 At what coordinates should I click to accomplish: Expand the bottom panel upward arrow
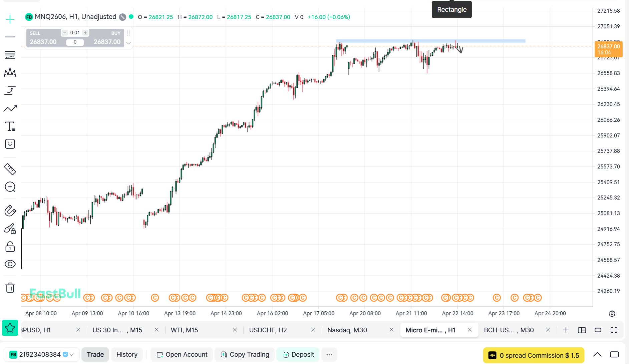(x=597, y=355)
